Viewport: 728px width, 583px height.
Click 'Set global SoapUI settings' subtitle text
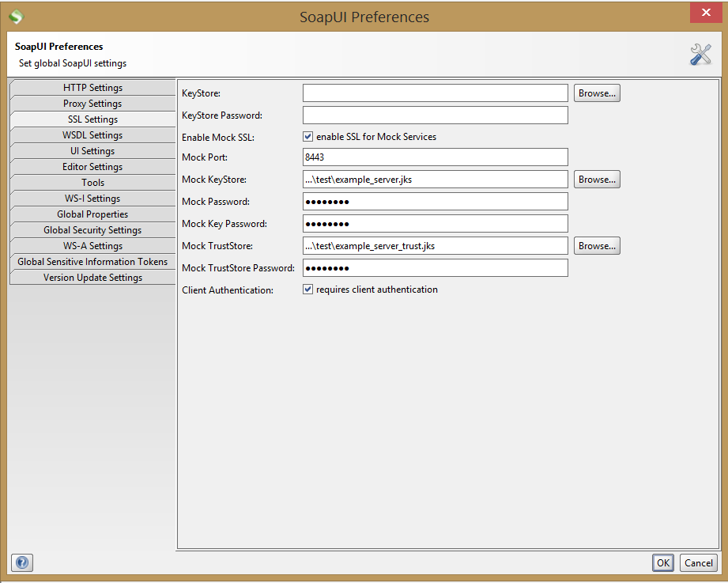coord(73,63)
